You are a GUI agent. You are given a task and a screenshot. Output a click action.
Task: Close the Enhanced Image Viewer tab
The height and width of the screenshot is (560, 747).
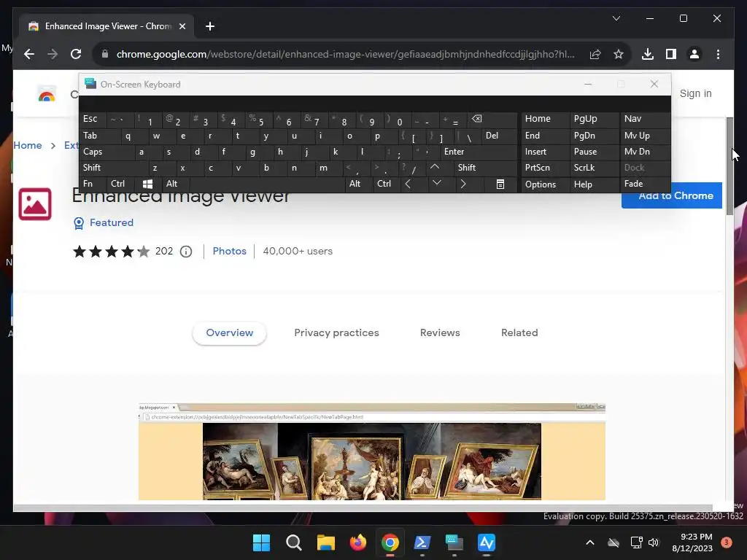coord(182,26)
